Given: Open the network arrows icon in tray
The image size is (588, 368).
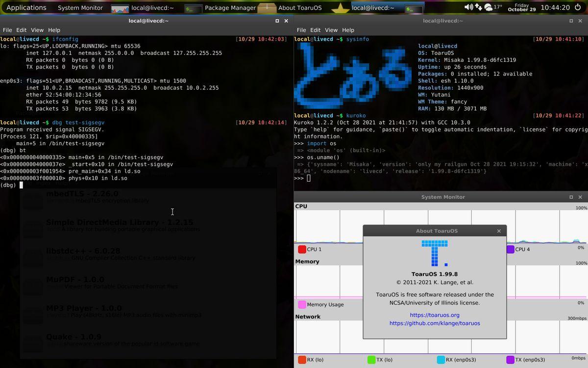Looking at the screenshot, I should click(478, 7).
